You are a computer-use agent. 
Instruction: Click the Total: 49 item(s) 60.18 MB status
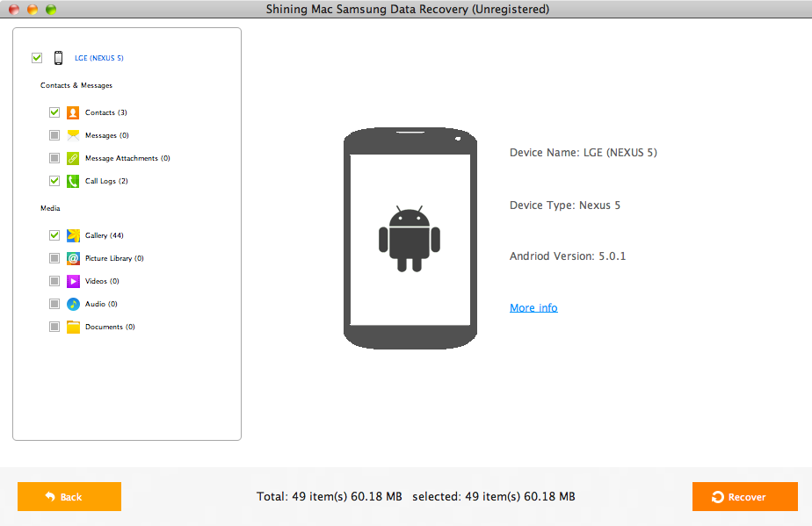(x=330, y=496)
